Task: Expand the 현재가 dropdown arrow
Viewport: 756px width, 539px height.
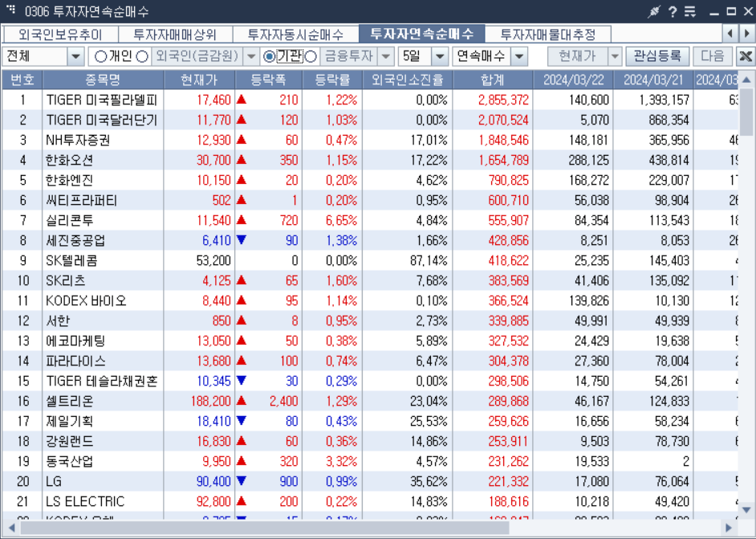Action: point(615,57)
